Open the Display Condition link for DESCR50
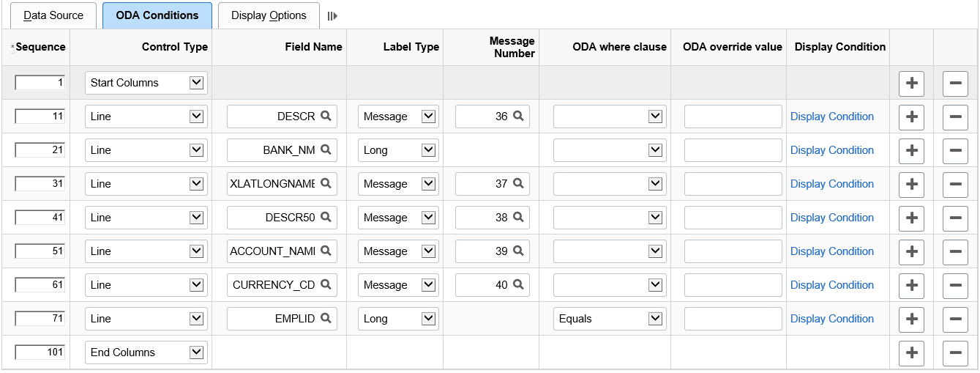 tap(831, 218)
